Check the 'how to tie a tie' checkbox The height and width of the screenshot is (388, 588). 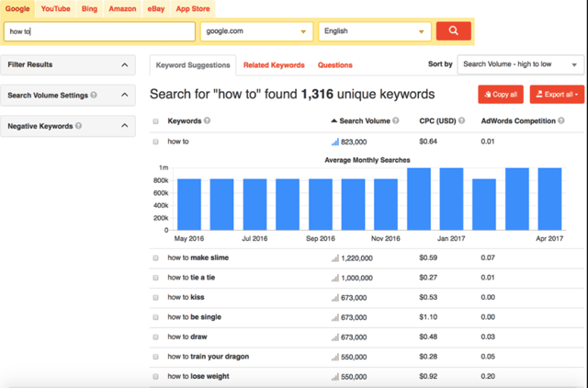(155, 278)
